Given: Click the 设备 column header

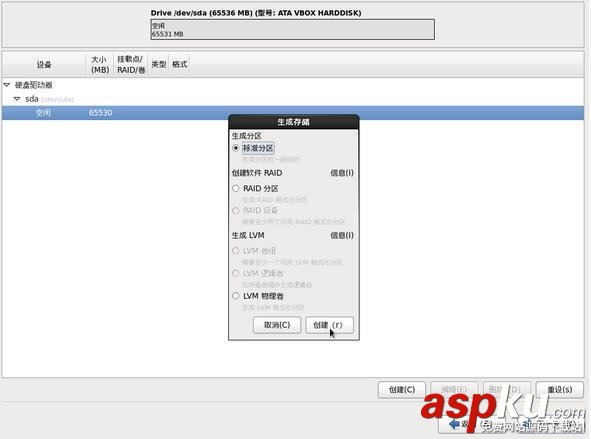Looking at the screenshot, I should click(44, 64).
